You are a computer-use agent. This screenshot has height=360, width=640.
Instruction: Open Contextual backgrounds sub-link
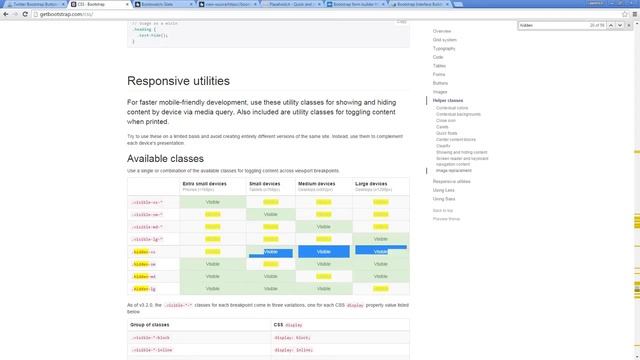coord(458,114)
